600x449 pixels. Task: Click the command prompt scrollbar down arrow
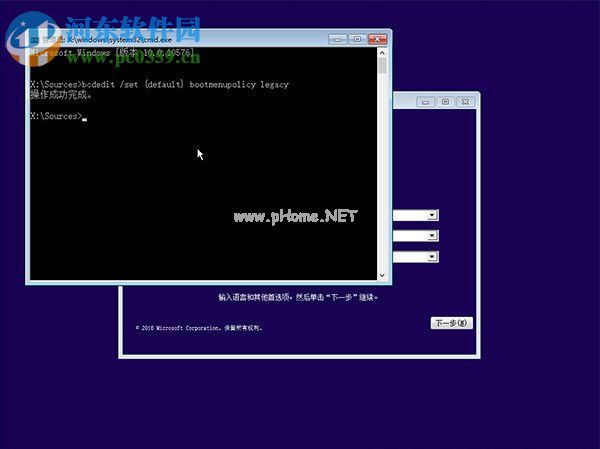tap(383, 273)
